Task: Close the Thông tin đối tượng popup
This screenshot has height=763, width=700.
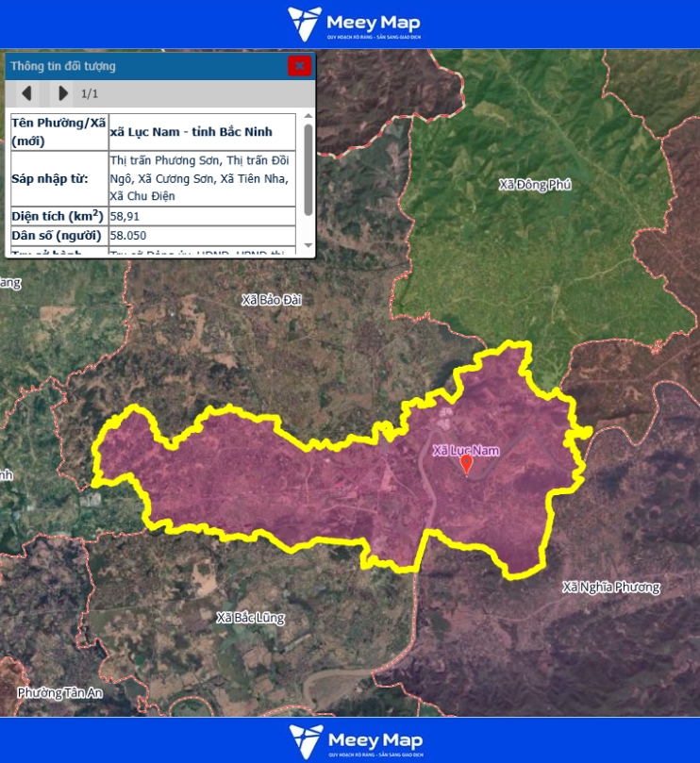Action: pyautogui.click(x=299, y=66)
